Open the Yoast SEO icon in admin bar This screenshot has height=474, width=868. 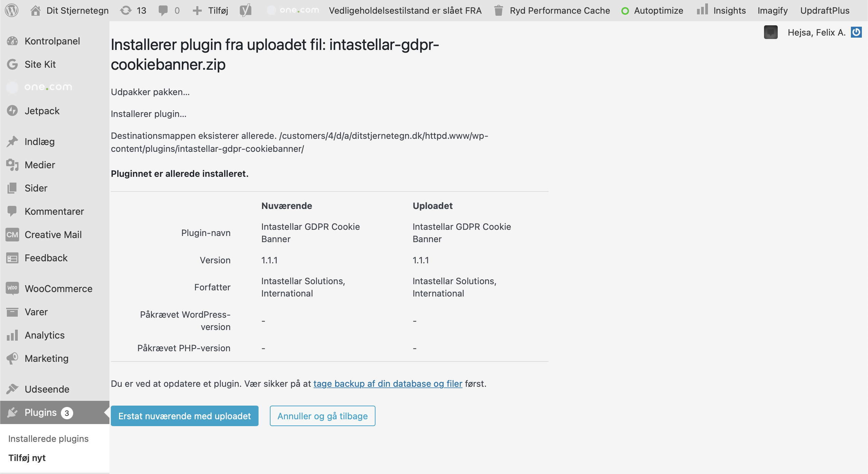coord(246,11)
